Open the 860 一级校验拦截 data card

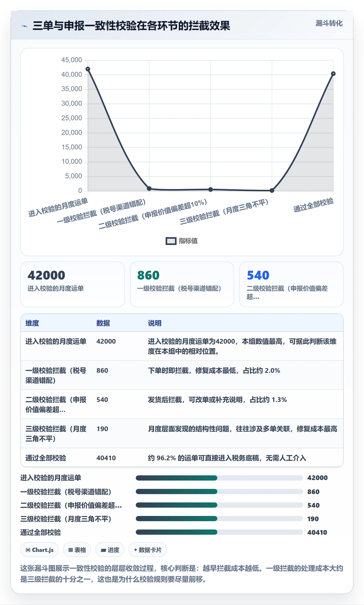click(182, 284)
